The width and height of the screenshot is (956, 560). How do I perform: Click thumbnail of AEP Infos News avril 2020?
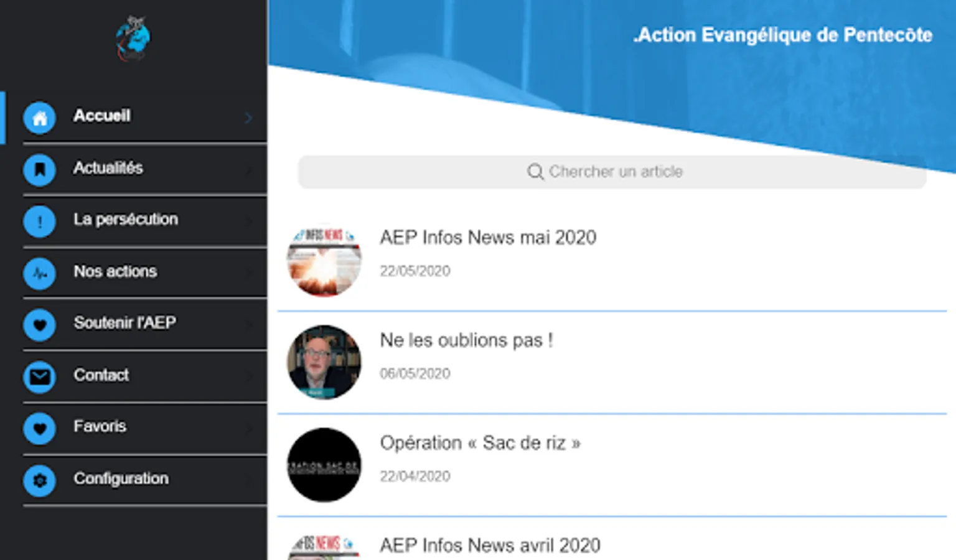(324, 546)
